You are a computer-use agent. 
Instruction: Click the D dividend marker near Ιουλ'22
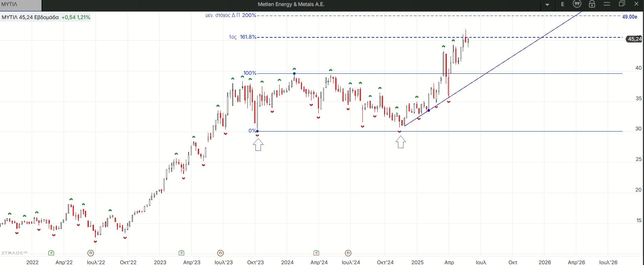[91, 253]
